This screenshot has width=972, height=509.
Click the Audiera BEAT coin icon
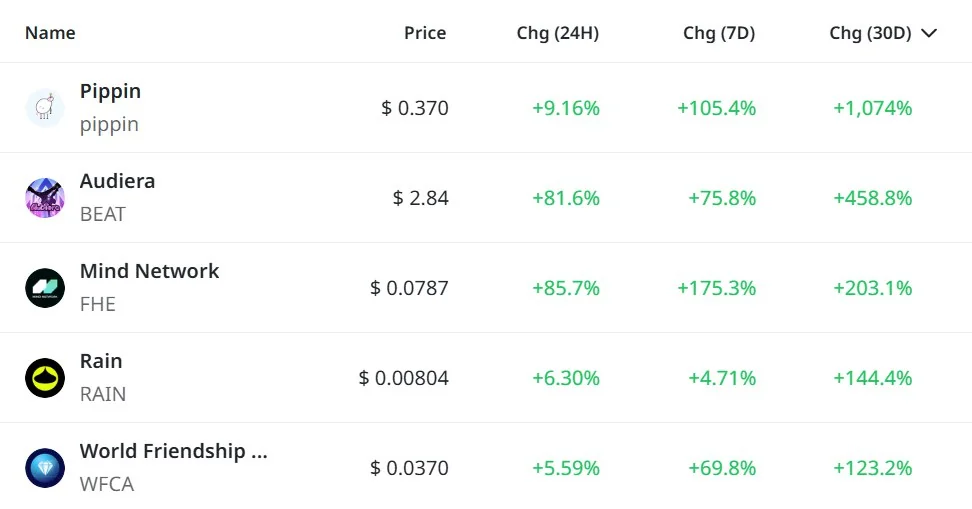45,198
